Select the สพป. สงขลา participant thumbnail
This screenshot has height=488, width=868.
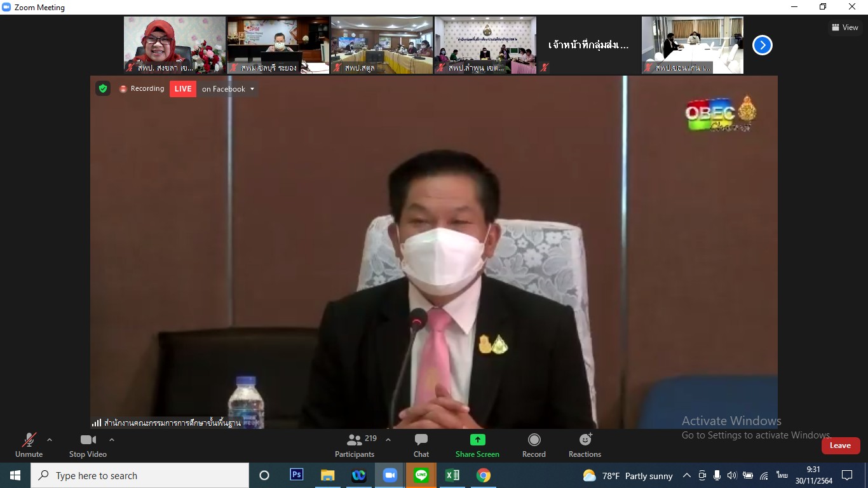[x=175, y=45]
